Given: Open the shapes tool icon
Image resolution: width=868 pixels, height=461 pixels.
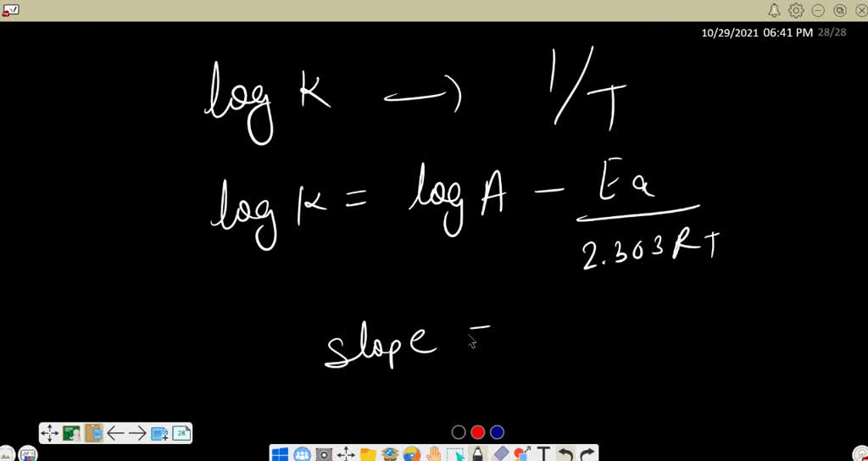Looking at the screenshot, I should click(522, 454).
